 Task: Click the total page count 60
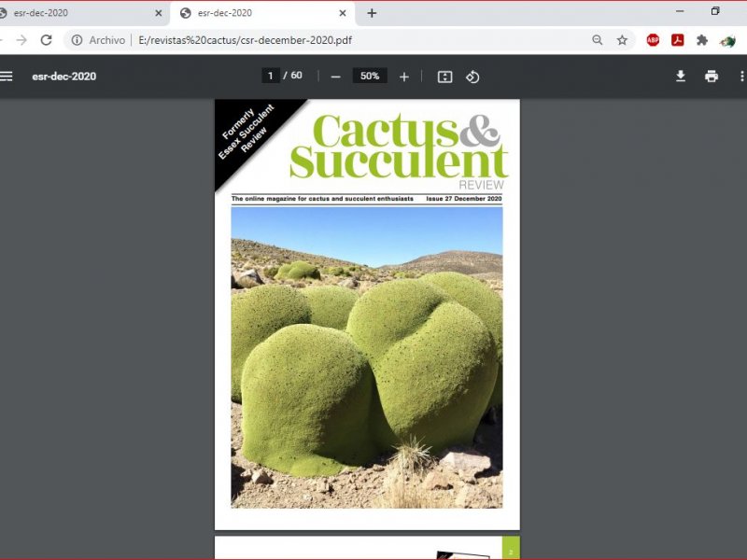[x=296, y=76]
